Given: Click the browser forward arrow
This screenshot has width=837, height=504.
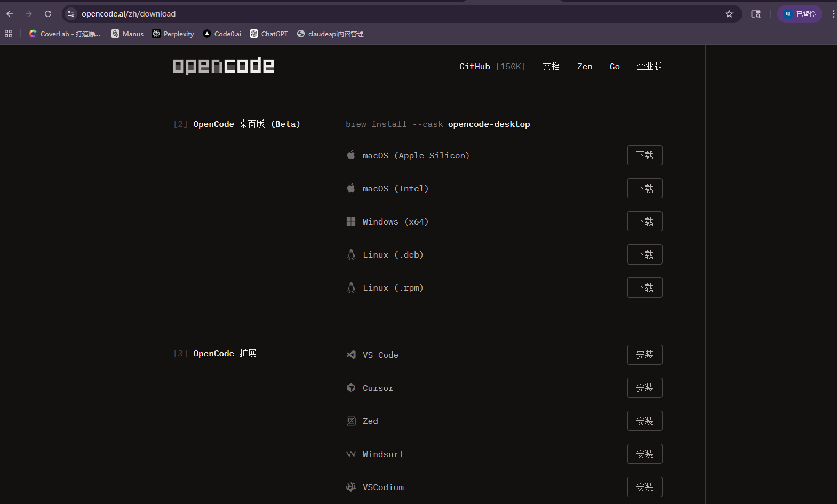Looking at the screenshot, I should click(29, 14).
